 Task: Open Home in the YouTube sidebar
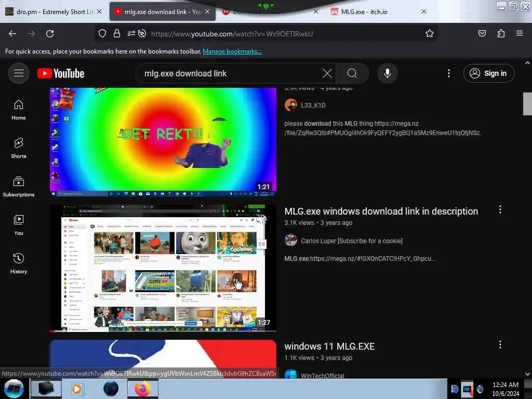tap(19, 110)
